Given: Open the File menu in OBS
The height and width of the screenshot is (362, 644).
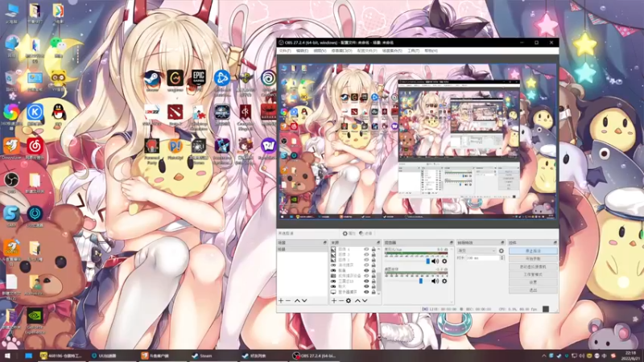Looking at the screenshot, I should pyautogui.click(x=284, y=50).
